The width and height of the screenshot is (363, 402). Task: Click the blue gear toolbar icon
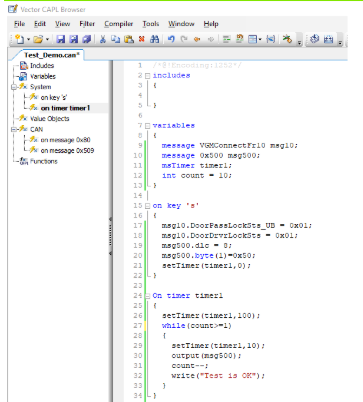(x=314, y=39)
